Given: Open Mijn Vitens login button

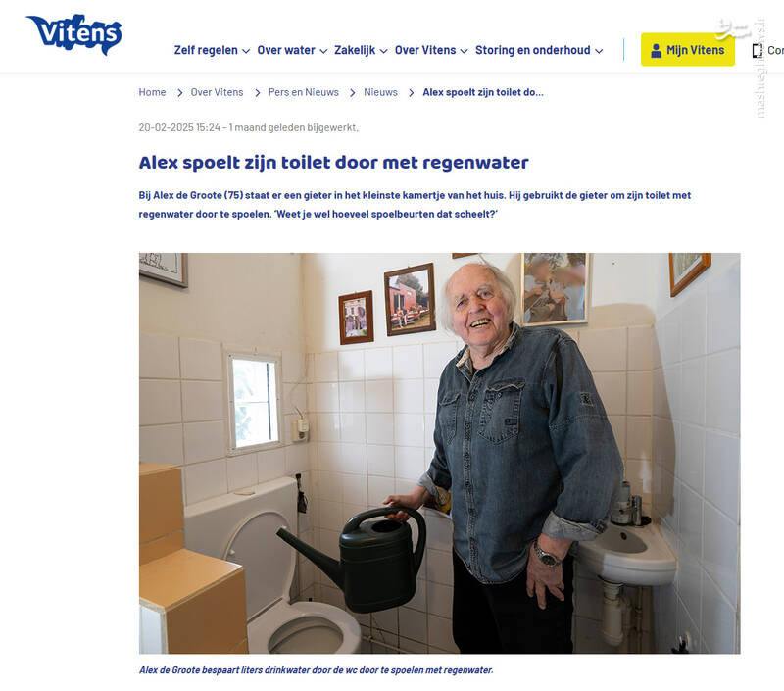Looking at the screenshot, I should point(688,50).
